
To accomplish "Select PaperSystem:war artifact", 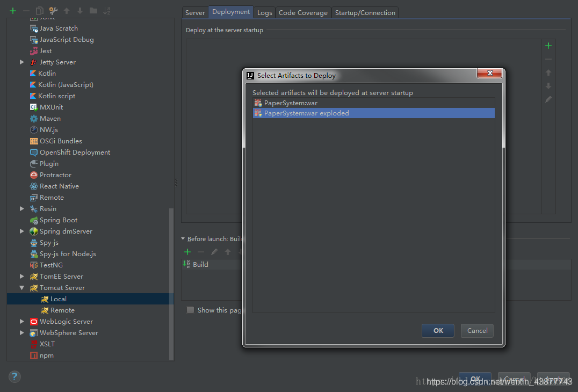I will [x=374, y=103].
